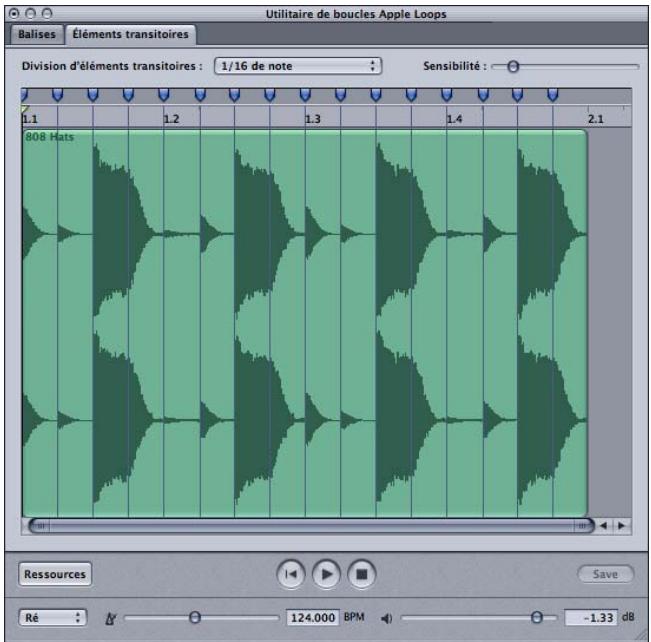The height and width of the screenshot is (642, 651).
Task: Click the speaker volume icon
Action: (387, 618)
